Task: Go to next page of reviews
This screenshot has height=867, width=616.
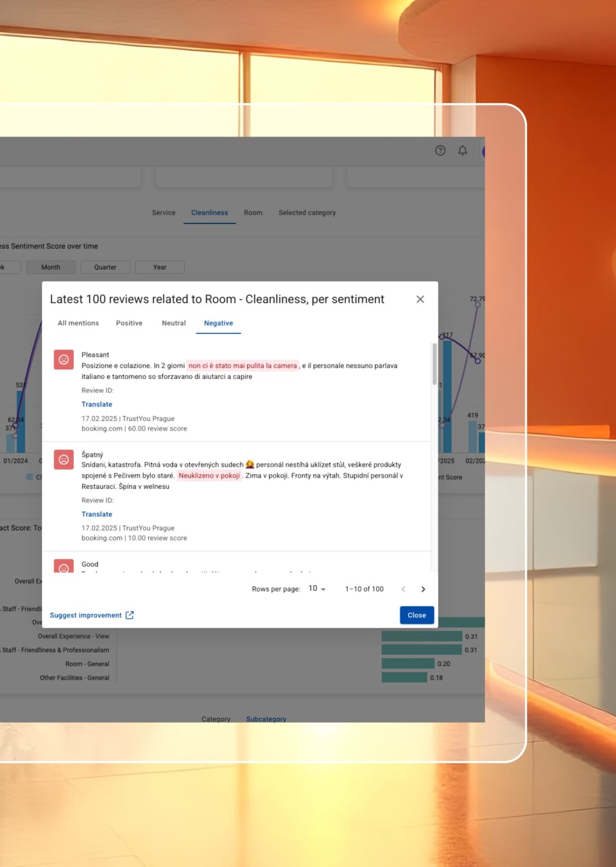Action: [423, 589]
